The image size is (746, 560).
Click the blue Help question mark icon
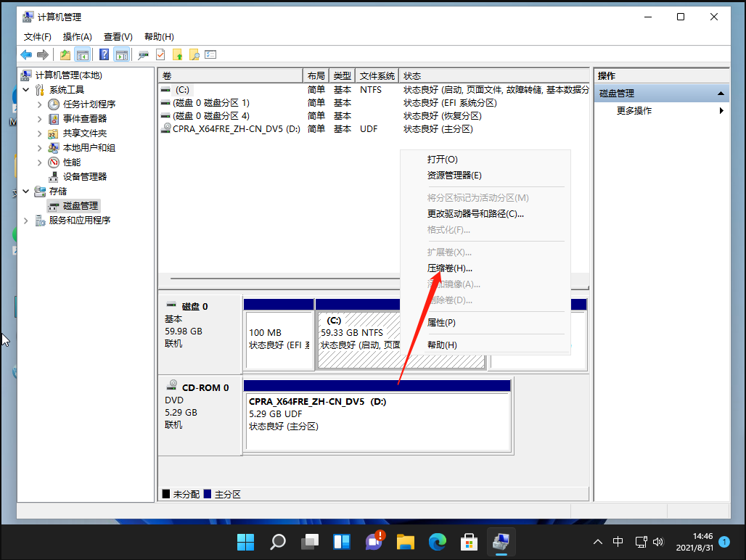[x=104, y=54]
